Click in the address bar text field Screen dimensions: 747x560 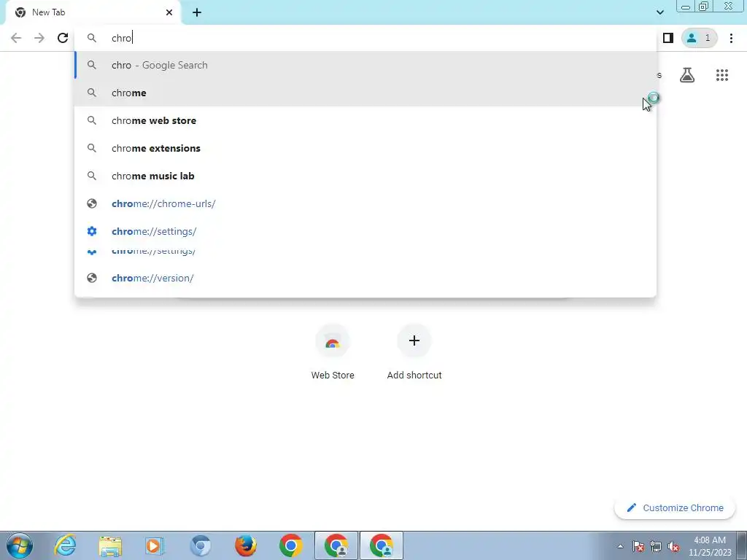coord(367,38)
